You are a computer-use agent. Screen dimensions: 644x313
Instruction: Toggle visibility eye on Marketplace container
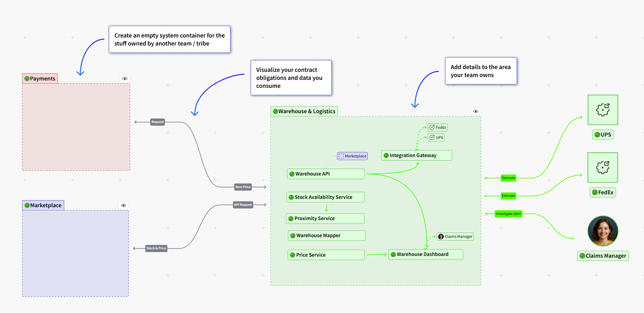coord(123,205)
